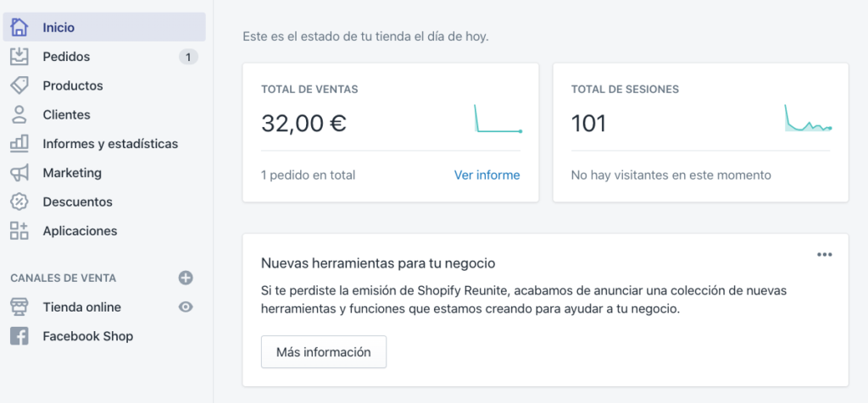The width and height of the screenshot is (868, 403).
Task: Click the Pedidos inbox tray icon
Action: click(x=19, y=57)
